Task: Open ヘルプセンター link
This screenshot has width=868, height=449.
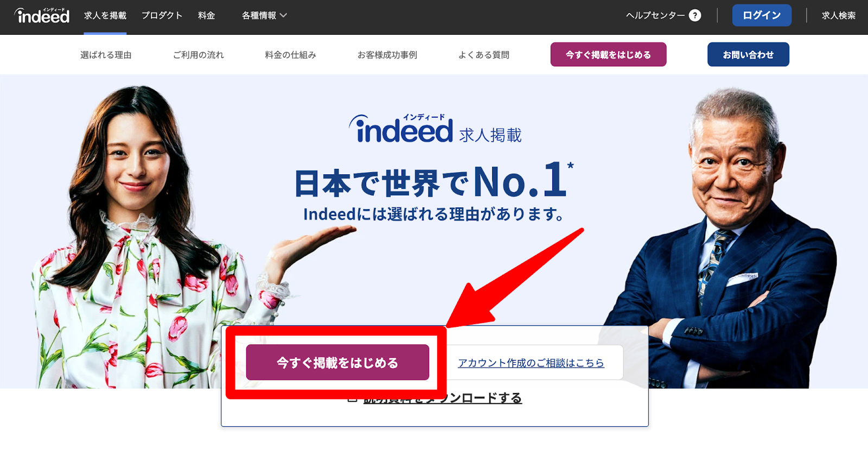Action: pos(655,15)
